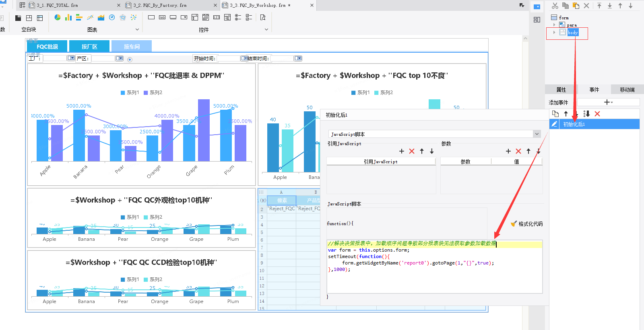Insert a date picker widget

[x=206, y=17]
